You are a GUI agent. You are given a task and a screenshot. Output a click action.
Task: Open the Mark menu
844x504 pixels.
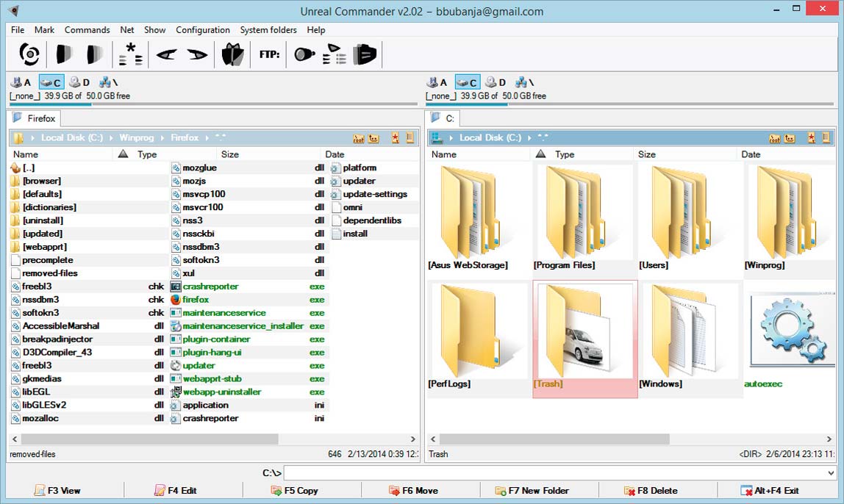coord(44,30)
